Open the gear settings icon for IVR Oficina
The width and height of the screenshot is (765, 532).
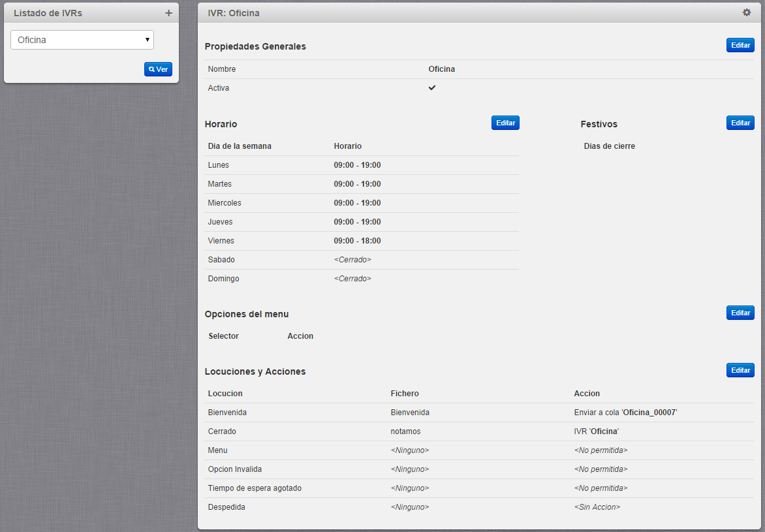(x=747, y=12)
